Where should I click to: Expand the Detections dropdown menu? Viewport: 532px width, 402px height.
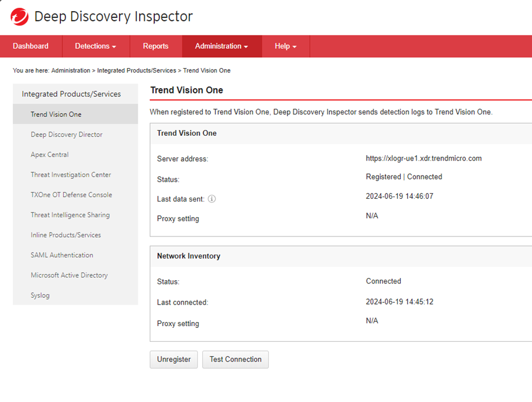pyautogui.click(x=95, y=47)
